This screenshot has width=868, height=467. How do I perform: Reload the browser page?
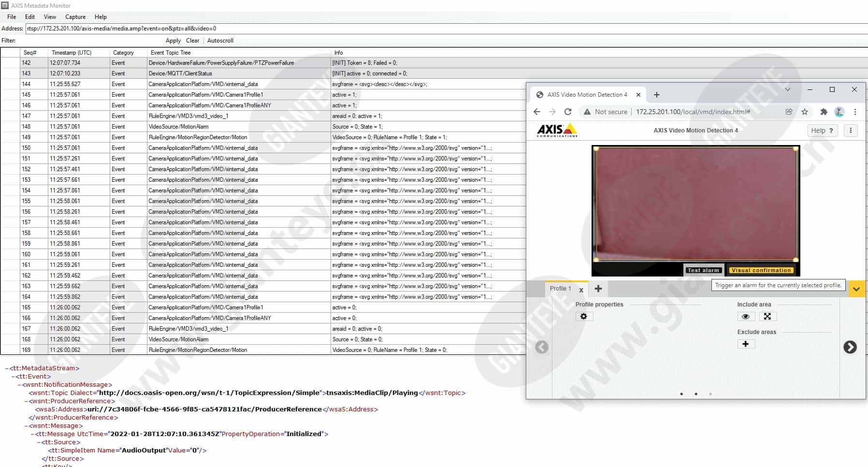(x=568, y=112)
